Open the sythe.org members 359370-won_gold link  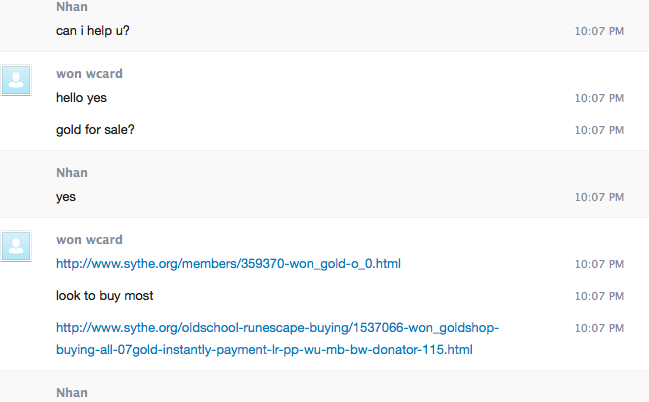coord(228,264)
